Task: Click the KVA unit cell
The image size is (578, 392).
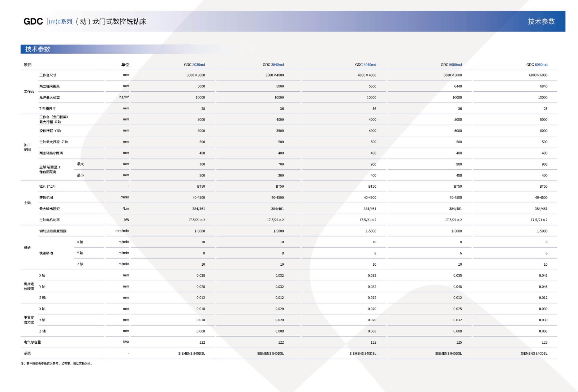Action: click(126, 342)
